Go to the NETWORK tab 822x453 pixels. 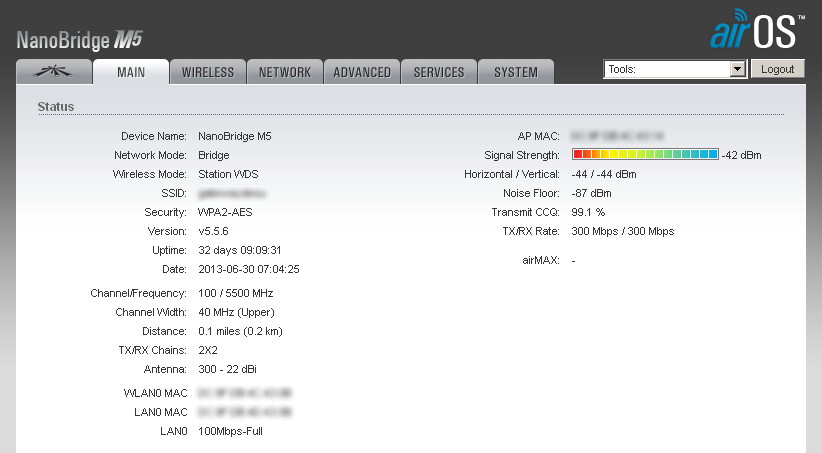(285, 72)
